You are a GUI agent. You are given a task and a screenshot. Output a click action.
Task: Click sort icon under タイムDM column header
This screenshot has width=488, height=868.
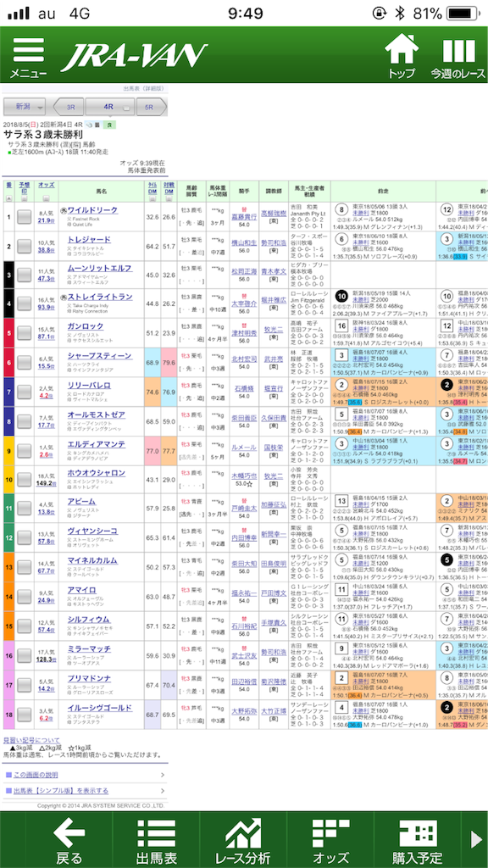pyautogui.click(x=152, y=198)
